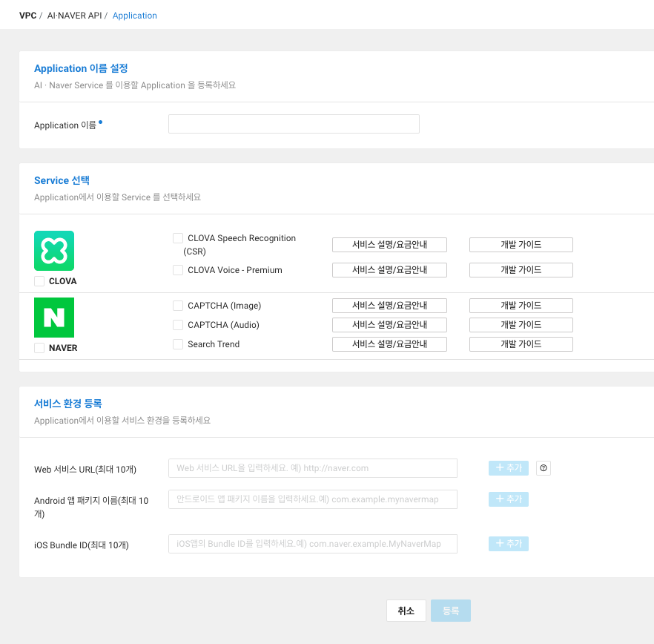Open 서비스 설명/요금안내 for Search Trend

389,344
